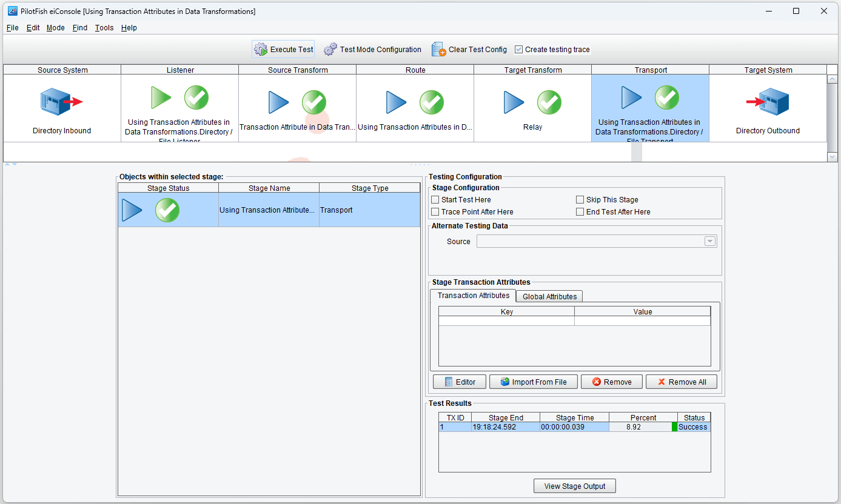
Task: Click the Execute Test gear icon
Action: (261, 50)
